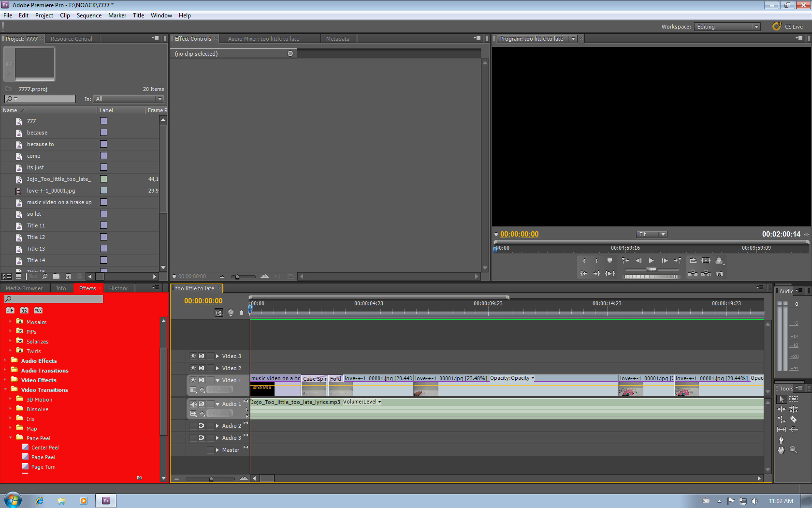Collapse the Page Peel folder
The height and width of the screenshot is (508, 812).
click(x=11, y=438)
